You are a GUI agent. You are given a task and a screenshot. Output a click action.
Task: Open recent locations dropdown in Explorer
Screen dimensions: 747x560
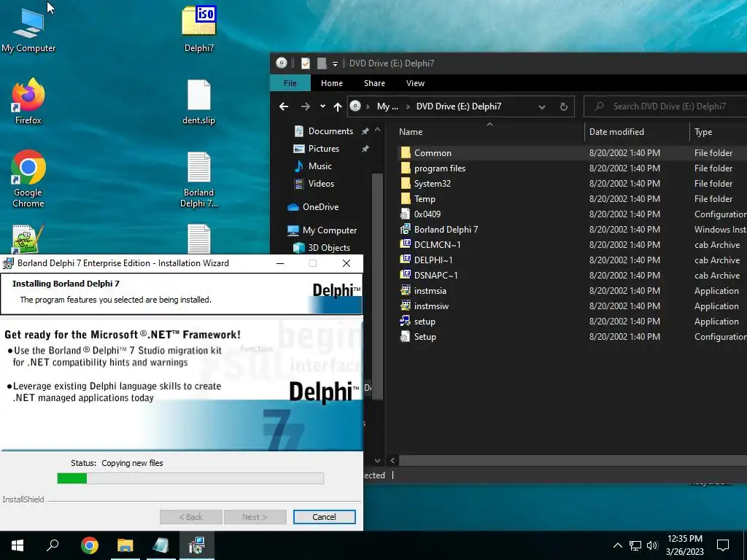[x=322, y=106]
